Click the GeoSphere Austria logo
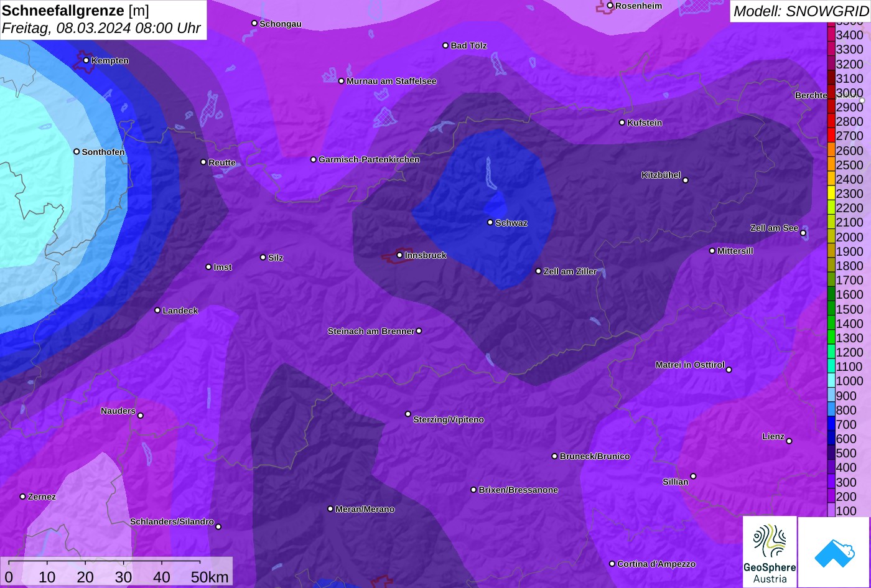Image resolution: width=871 pixels, height=588 pixels. 770,552
